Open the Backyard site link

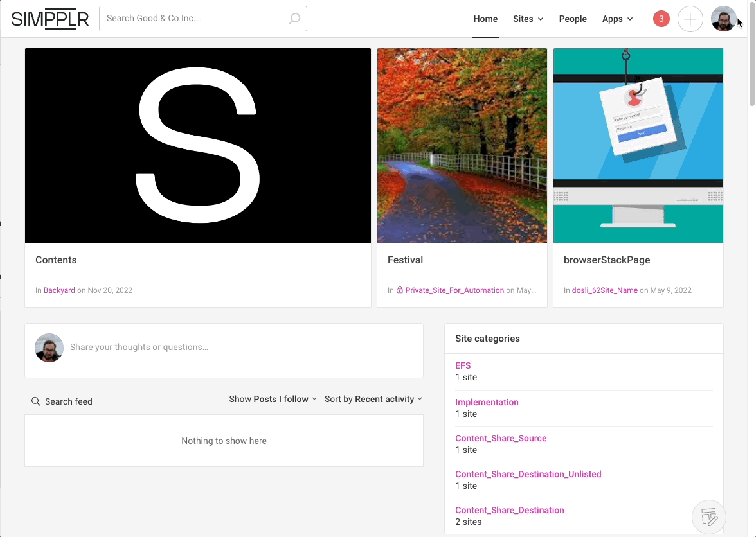click(x=59, y=290)
